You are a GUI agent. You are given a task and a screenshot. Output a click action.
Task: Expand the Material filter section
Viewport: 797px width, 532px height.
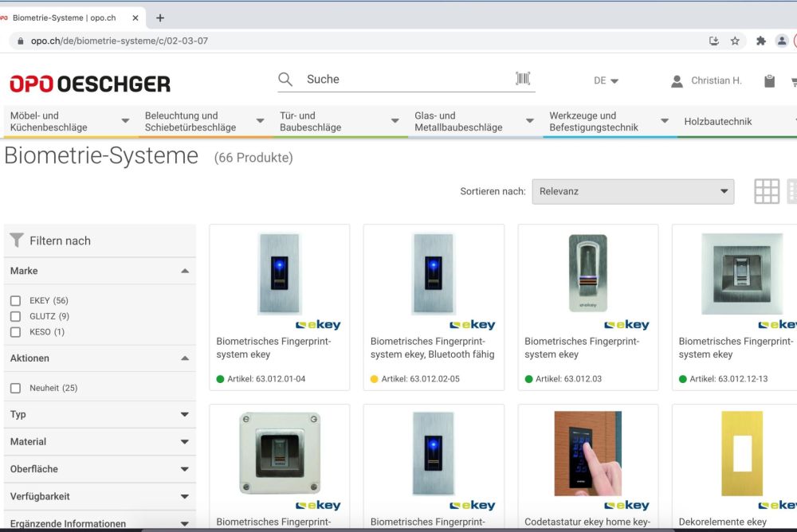(x=100, y=441)
